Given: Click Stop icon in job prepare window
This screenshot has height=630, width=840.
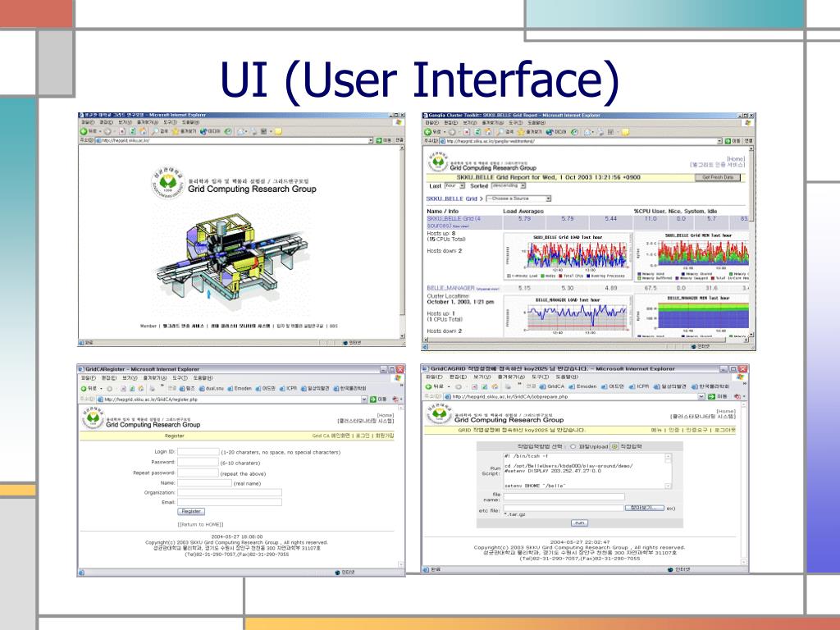Looking at the screenshot, I should [x=474, y=386].
